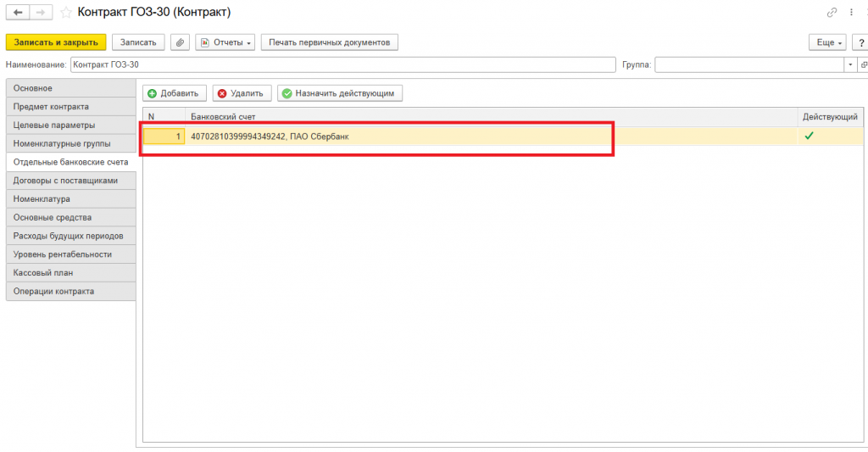Screen dimensions: 868x452
Task: Click Назначить действующим button
Action: (340, 93)
